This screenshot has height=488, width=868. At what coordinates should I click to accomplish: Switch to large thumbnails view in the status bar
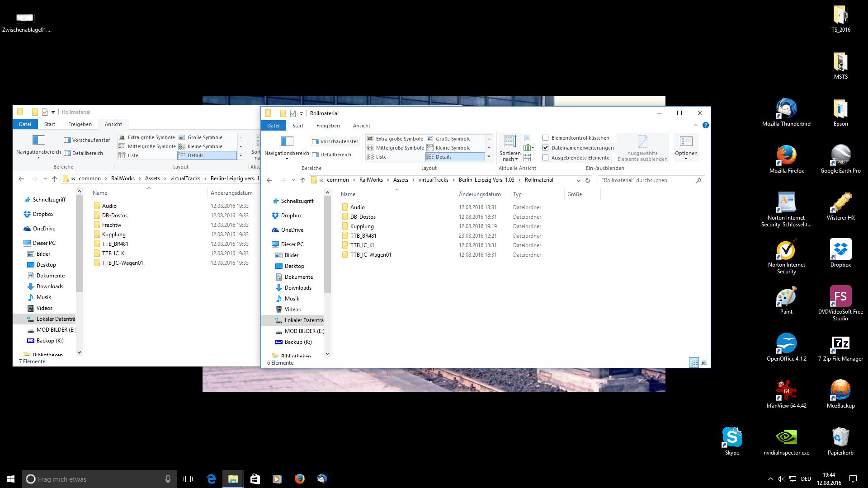click(703, 362)
